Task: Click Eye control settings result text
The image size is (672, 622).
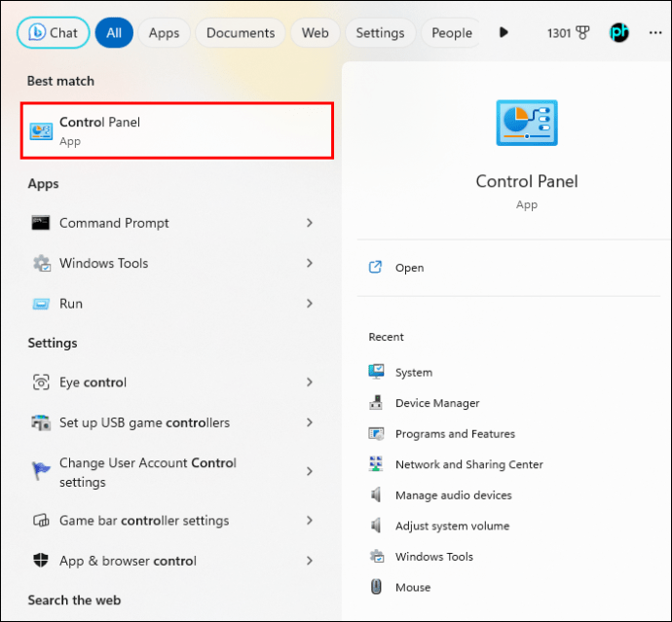Action: coord(93,383)
